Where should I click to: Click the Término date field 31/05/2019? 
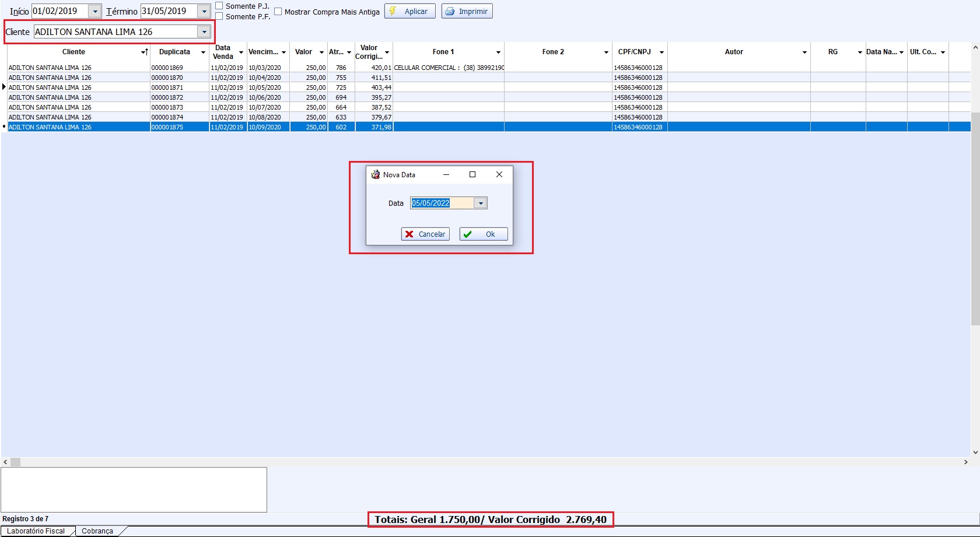click(x=169, y=11)
